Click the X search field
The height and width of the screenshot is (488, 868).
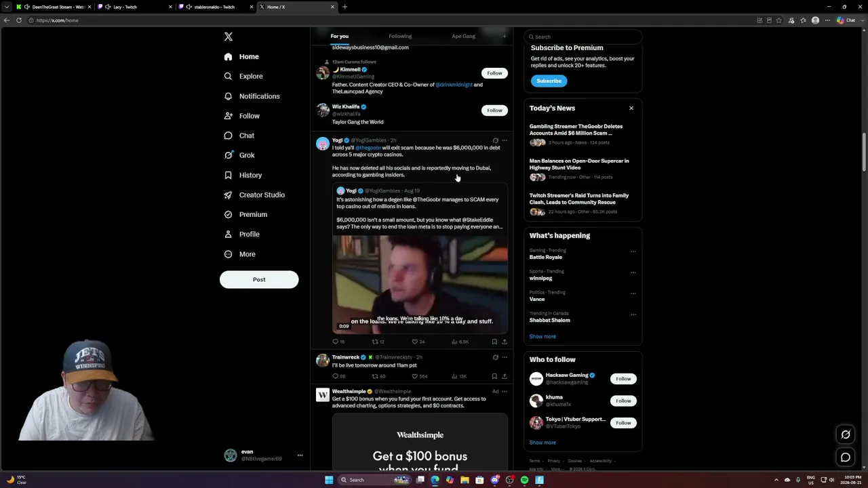click(583, 37)
